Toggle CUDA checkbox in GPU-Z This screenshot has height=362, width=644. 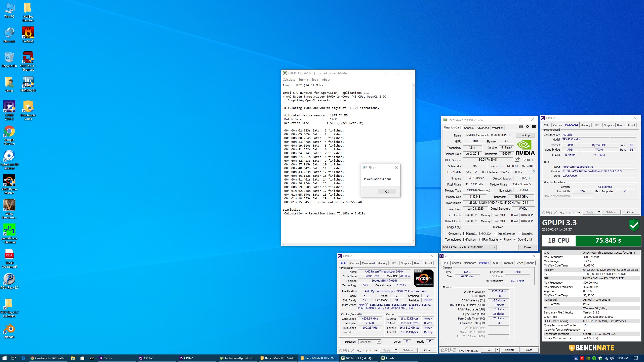pos(481,234)
